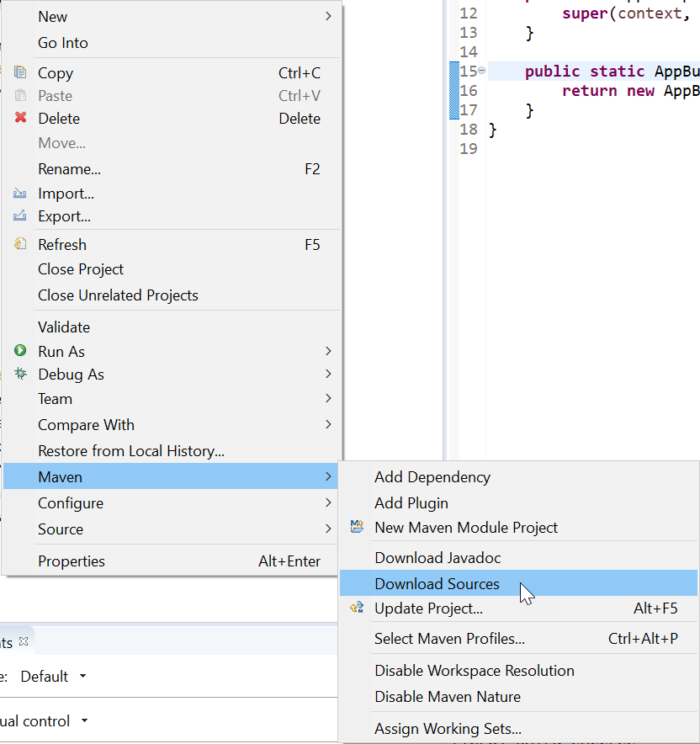
Task: Open the Maven submenu
Action: coord(170,476)
